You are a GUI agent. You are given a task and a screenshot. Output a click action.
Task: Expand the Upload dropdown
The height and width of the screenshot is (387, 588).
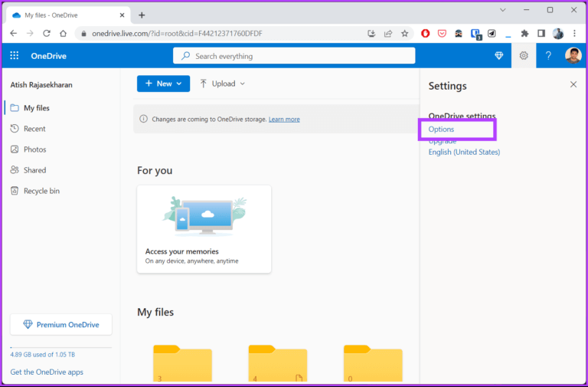click(x=242, y=84)
